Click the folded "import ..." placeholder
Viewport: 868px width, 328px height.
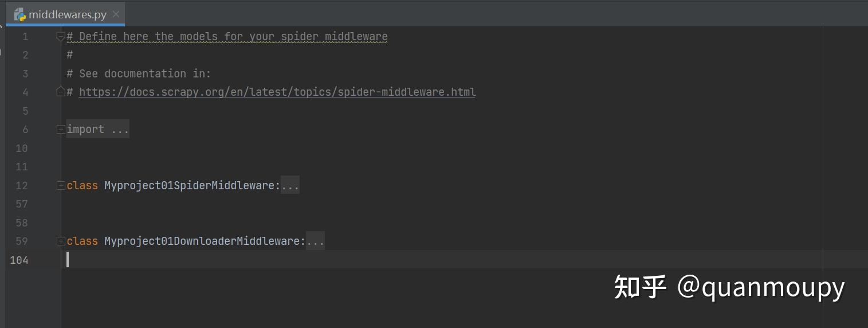pyautogui.click(x=97, y=130)
